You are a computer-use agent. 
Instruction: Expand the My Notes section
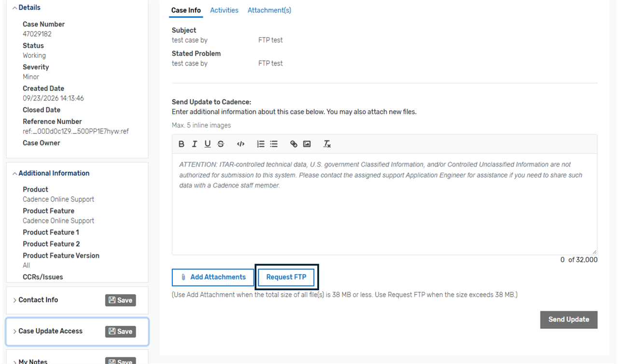pyautogui.click(x=30, y=361)
